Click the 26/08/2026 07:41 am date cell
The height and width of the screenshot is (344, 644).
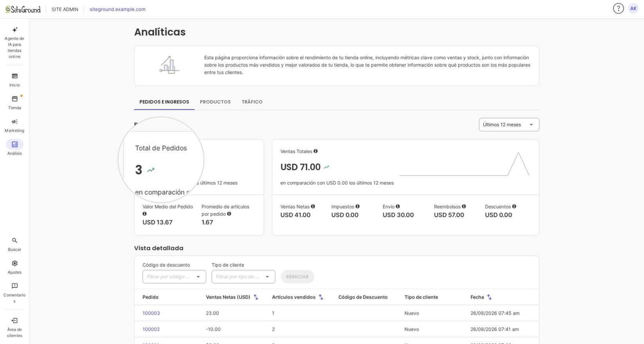click(495, 329)
